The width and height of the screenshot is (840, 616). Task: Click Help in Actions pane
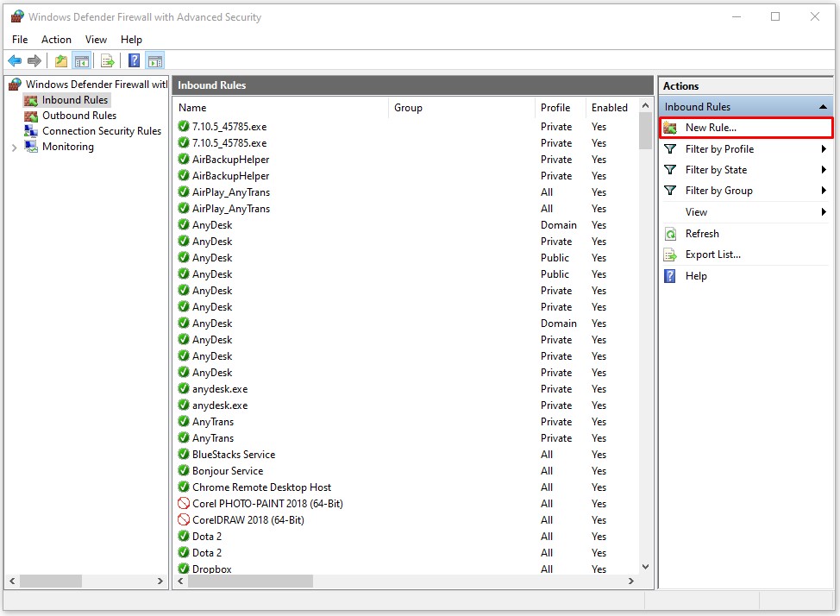pos(696,276)
